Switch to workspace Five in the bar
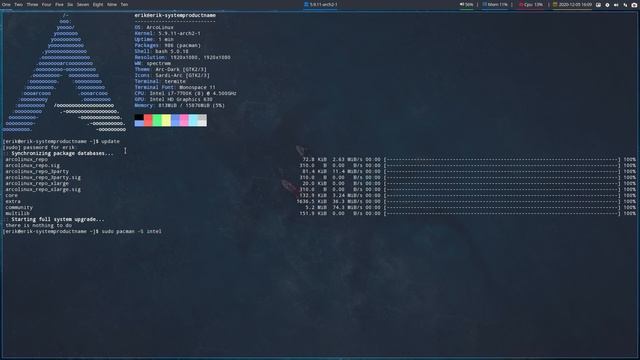The width and height of the screenshot is (640, 360). pos(59,4)
